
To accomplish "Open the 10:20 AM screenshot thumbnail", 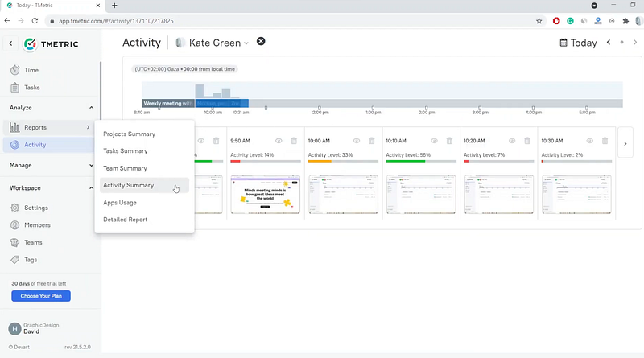I will tap(498, 195).
